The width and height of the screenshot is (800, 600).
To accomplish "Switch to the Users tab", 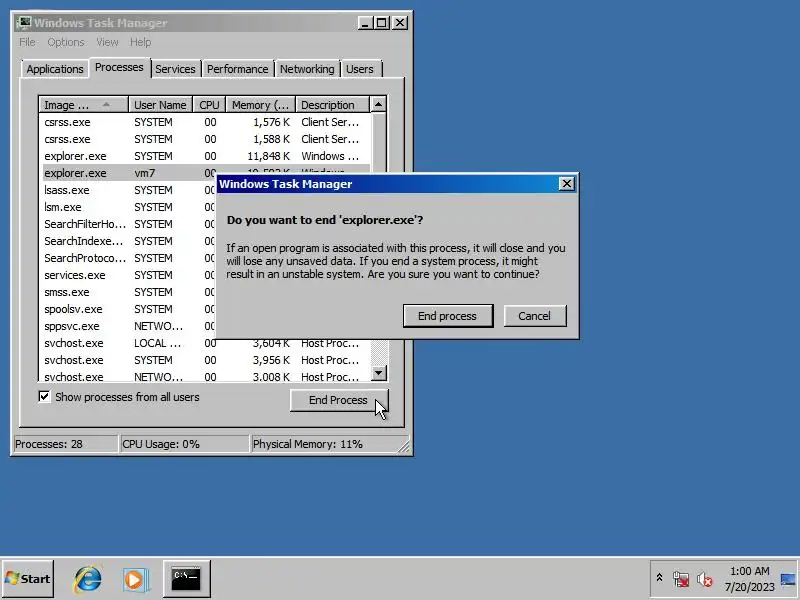I will pyautogui.click(x=360, y=69).
